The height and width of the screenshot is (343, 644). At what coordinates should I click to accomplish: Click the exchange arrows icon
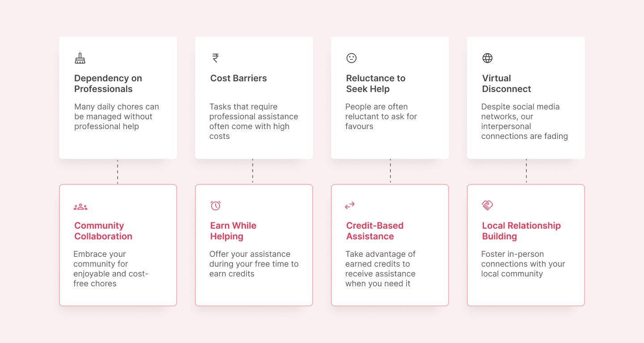(x=350, y=205)
